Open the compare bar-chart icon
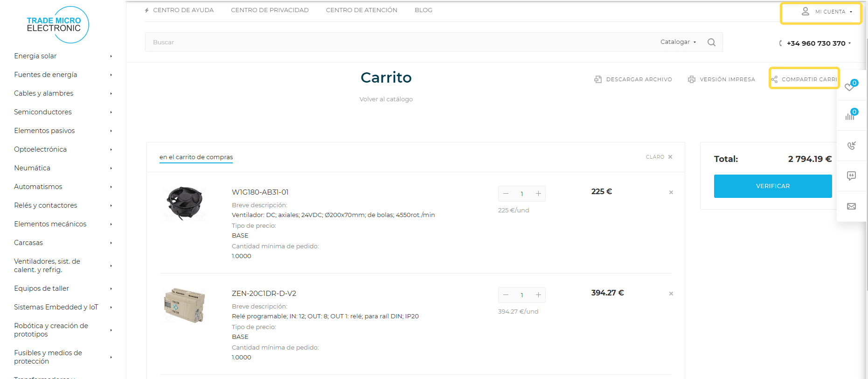Viewport: 868px width, 379px height. pos(850,116)
